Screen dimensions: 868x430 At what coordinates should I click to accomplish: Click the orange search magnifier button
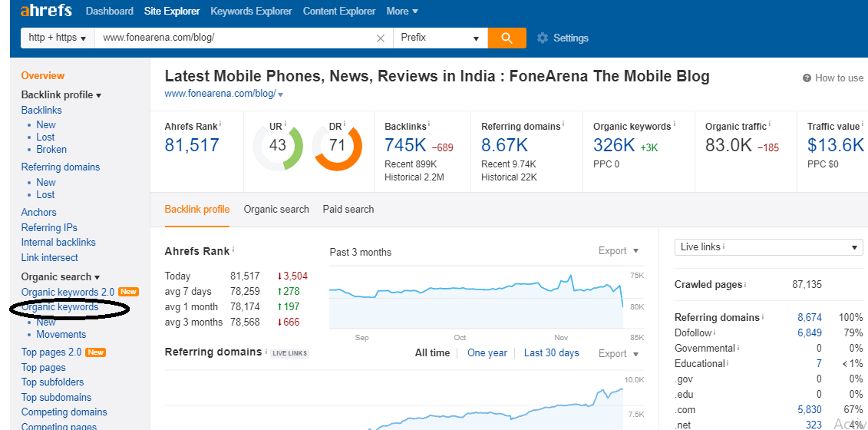tap(507, 38)
